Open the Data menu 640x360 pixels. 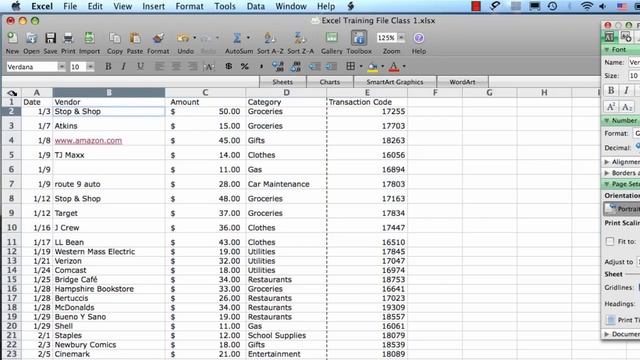[256, 7]
